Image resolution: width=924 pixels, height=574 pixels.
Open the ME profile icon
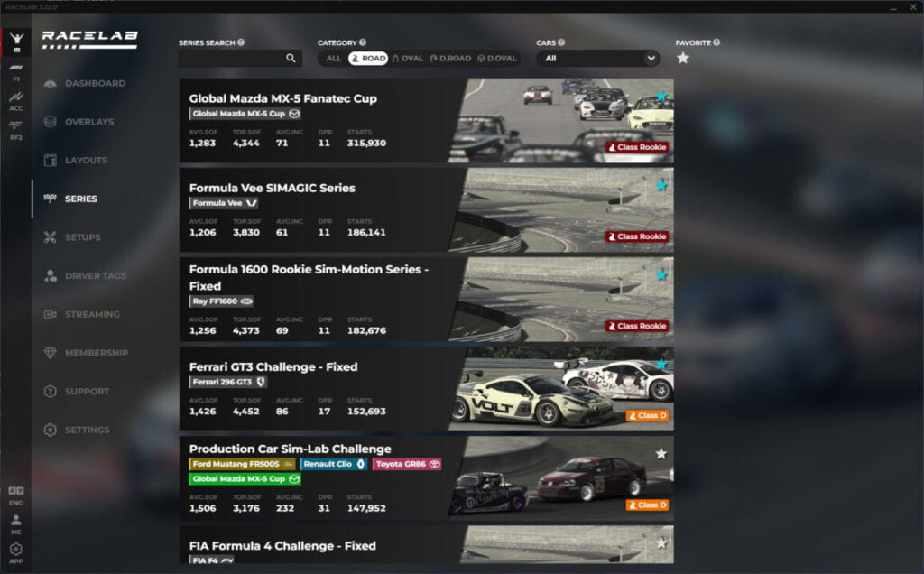coord(16,523)
